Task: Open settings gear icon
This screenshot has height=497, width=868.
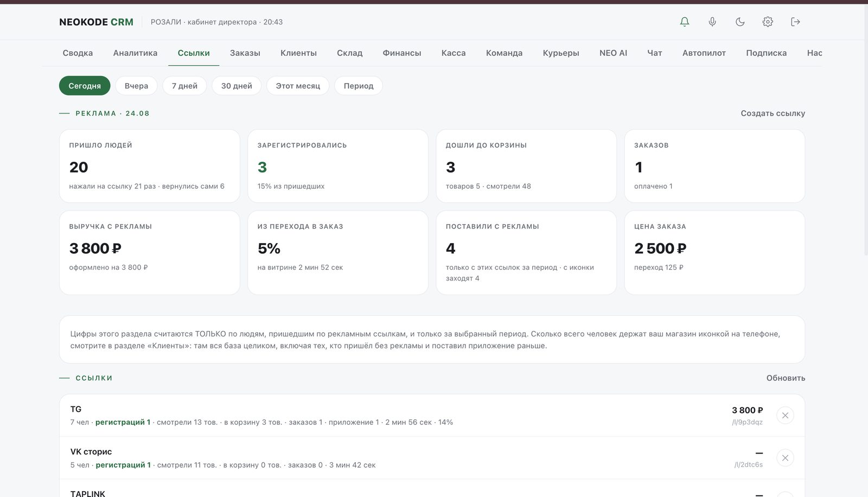Action: coord(768,22)
